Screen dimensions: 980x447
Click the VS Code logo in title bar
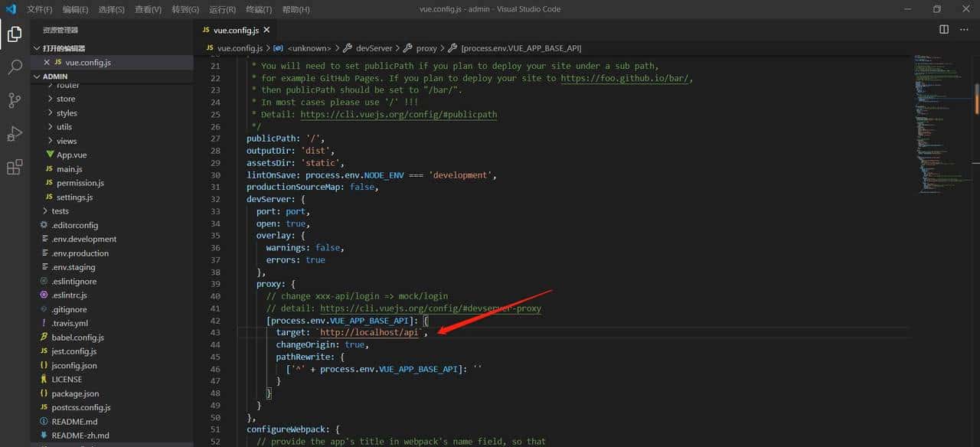(x=10, y=9)
